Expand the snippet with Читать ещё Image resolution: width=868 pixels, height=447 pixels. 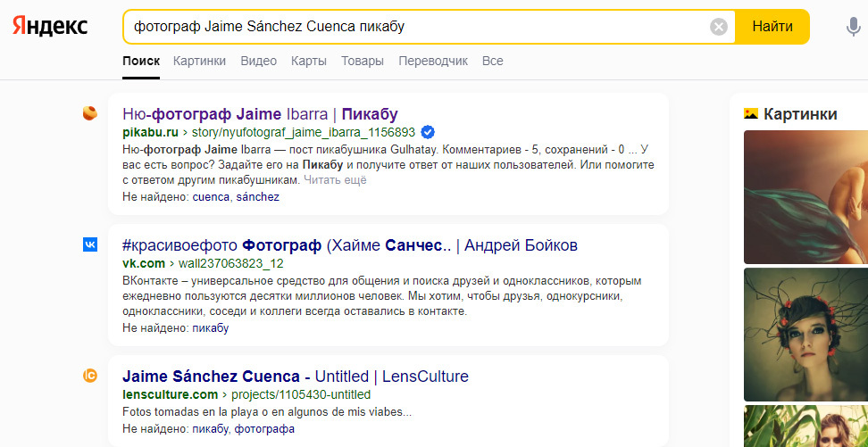pyautogui.click(x=335, y=179)
